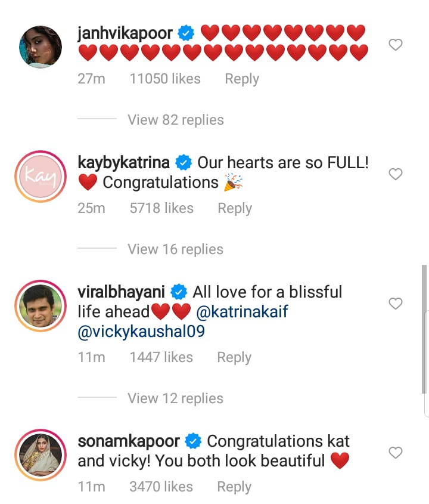
Task: Click sonamkapoor's verified checkmark
Action: click(x=192, y=441)
